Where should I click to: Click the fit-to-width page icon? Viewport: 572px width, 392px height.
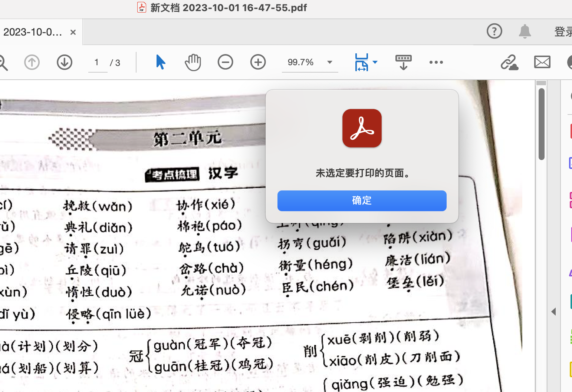(x=361, y=62)
